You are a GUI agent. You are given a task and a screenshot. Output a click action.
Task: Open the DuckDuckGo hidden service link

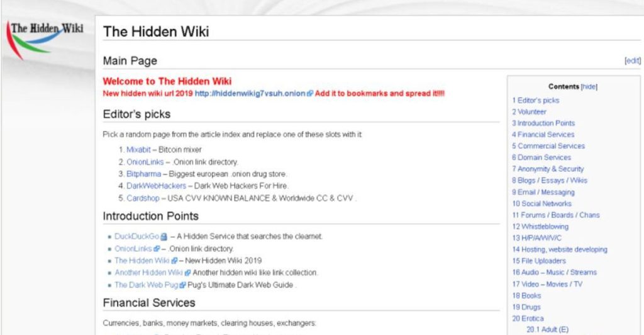[136, 236]
